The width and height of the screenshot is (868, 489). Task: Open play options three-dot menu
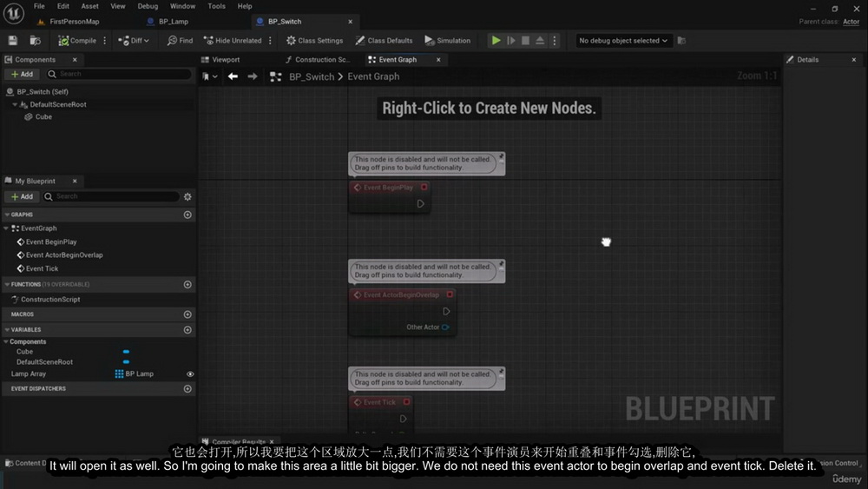click(x=554, y=41)
